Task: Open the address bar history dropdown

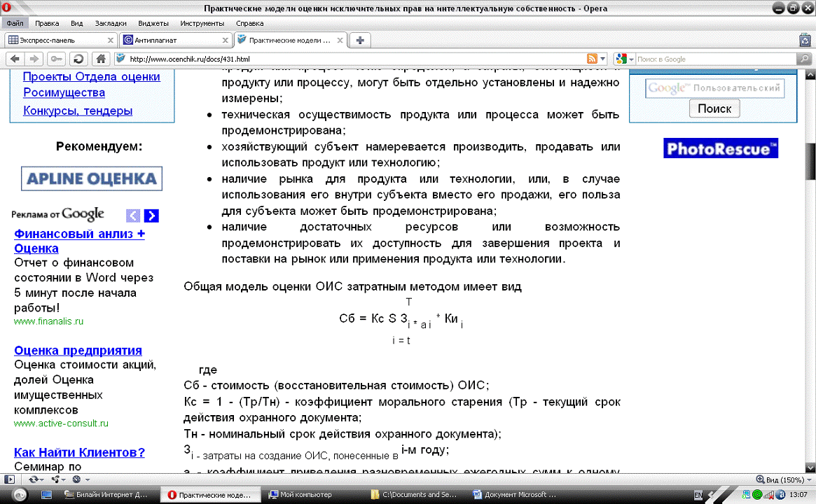Action: 604,59
